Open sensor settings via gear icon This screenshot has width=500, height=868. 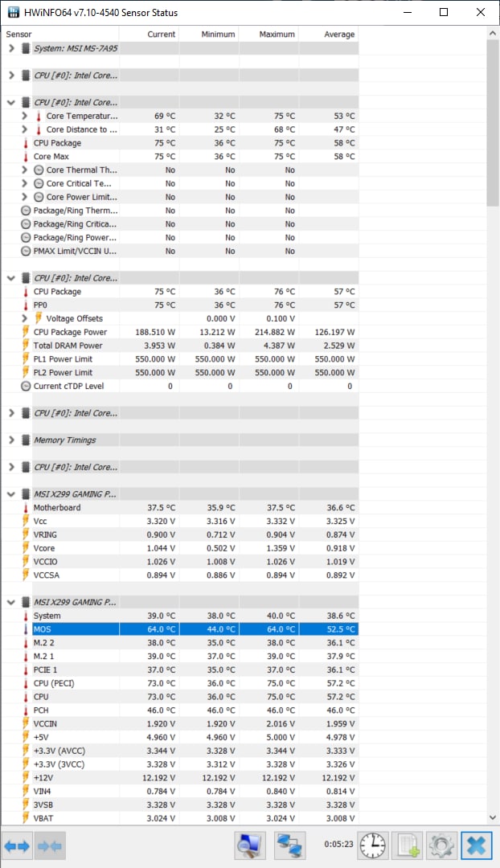pos(441,845)
